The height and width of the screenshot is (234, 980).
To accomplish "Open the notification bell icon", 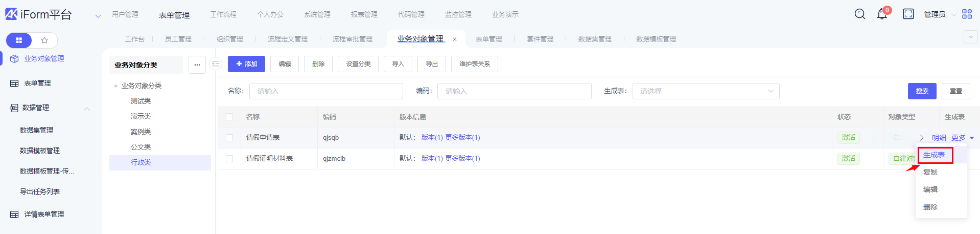I will (x=882, y=14).
